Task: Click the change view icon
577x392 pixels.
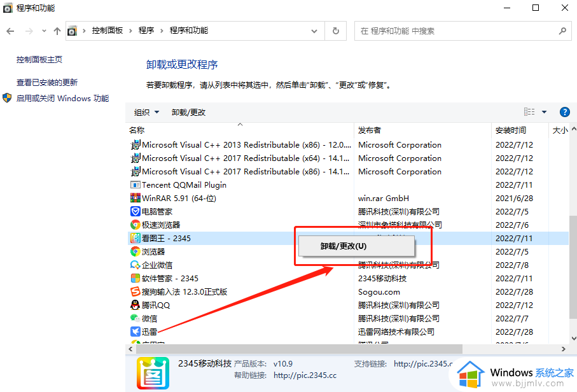Action: tap(529, 112)
